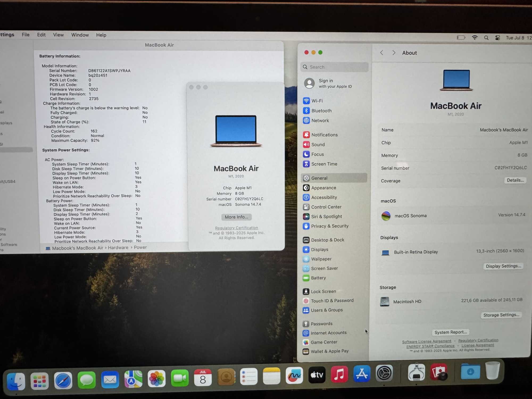Open Notifications settings pane
The image size is (532, 399).
pyautogui.click(x=324, y=135)
